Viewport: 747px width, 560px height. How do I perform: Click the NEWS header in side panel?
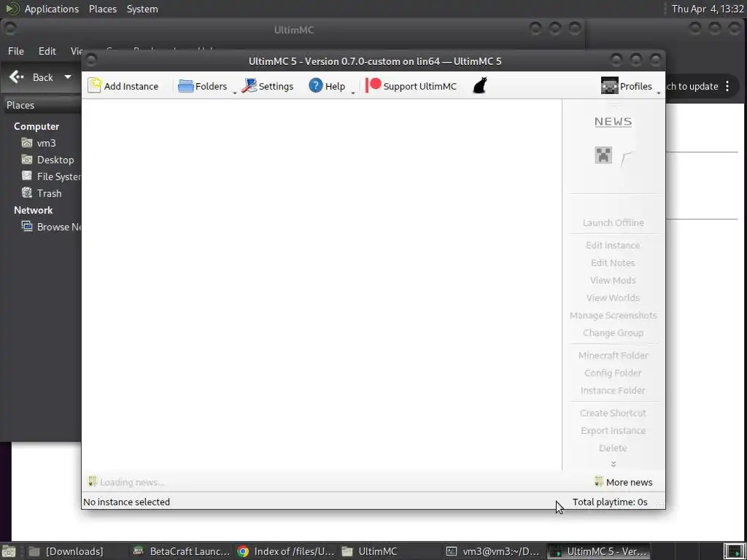[x=613, y=122]
